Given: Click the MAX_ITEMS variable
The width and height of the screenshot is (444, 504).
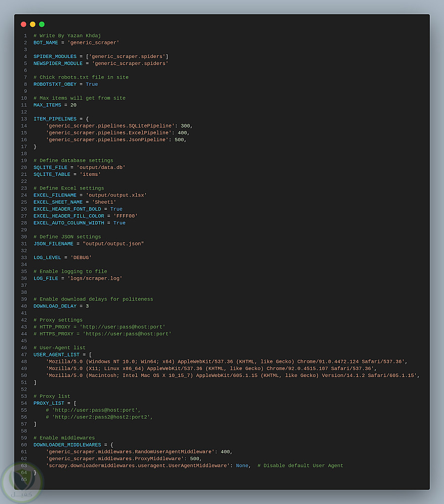Looking at the screenshot, I should click(47, 105).
